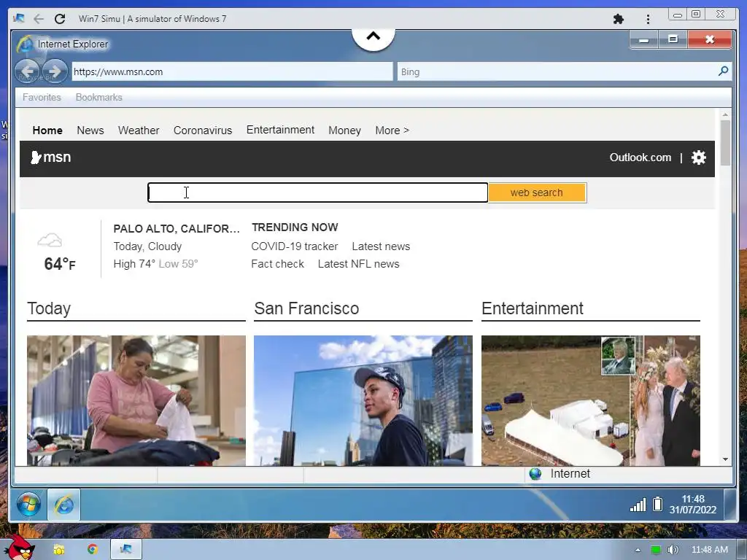Open the Weather tab on MSN
The width and height of the screenshot is (747, 560).
click(x=139, y=131)
